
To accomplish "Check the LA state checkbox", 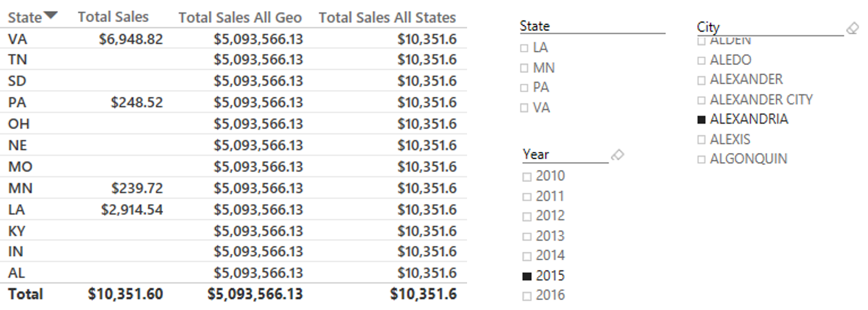I will (x=524, y=49).
